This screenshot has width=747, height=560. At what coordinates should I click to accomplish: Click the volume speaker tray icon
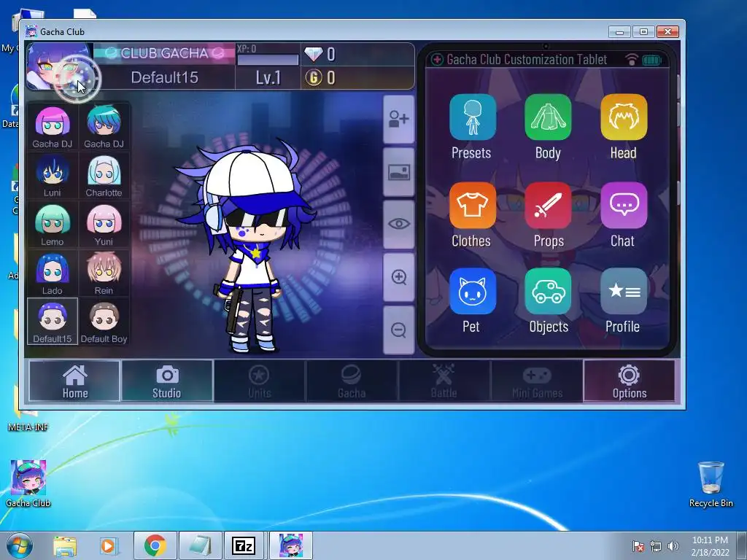pos(673,546)
